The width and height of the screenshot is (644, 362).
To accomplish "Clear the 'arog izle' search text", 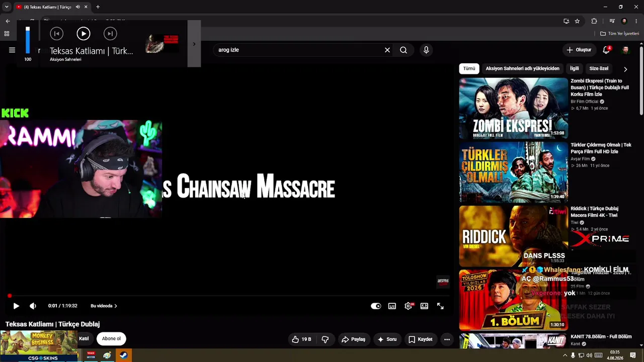I will point(387,50).
